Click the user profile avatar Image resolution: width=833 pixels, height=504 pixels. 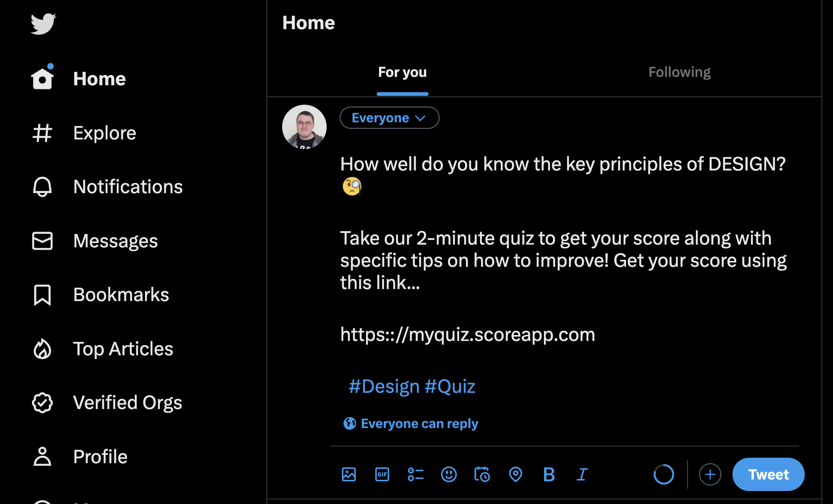[x=304, y=126]
